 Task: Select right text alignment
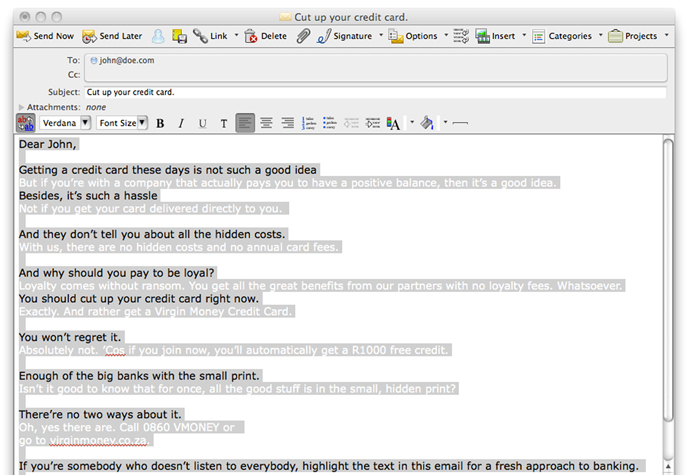click(x=287, y=123)
